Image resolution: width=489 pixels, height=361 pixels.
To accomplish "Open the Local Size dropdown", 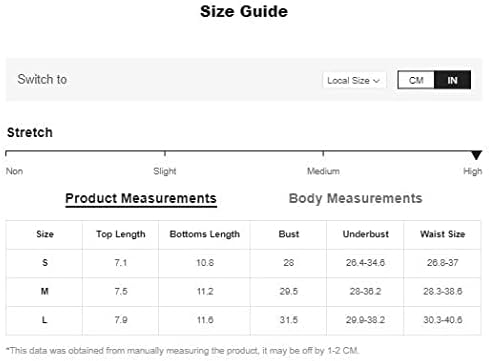I will tap(354, 80).
